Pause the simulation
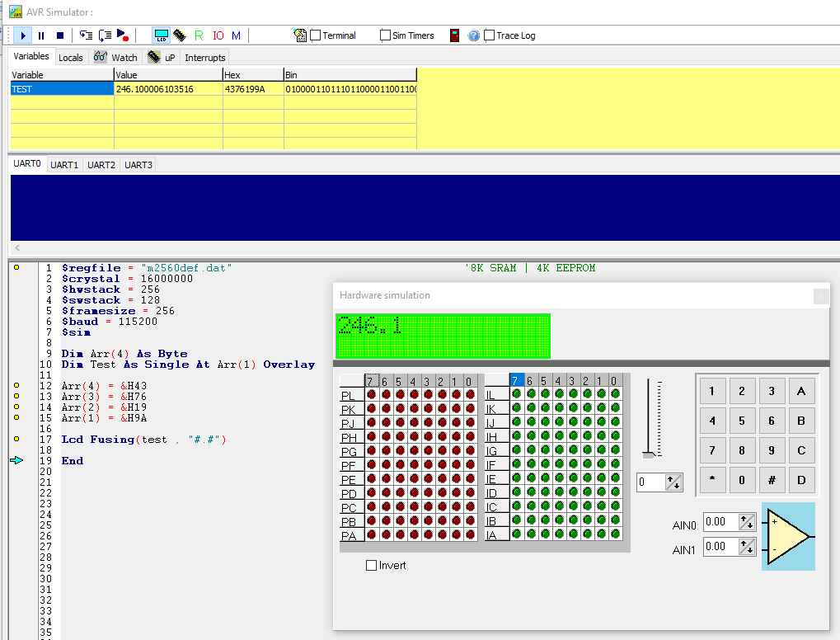This screenshot has height=640, width=840. point(41,35)
